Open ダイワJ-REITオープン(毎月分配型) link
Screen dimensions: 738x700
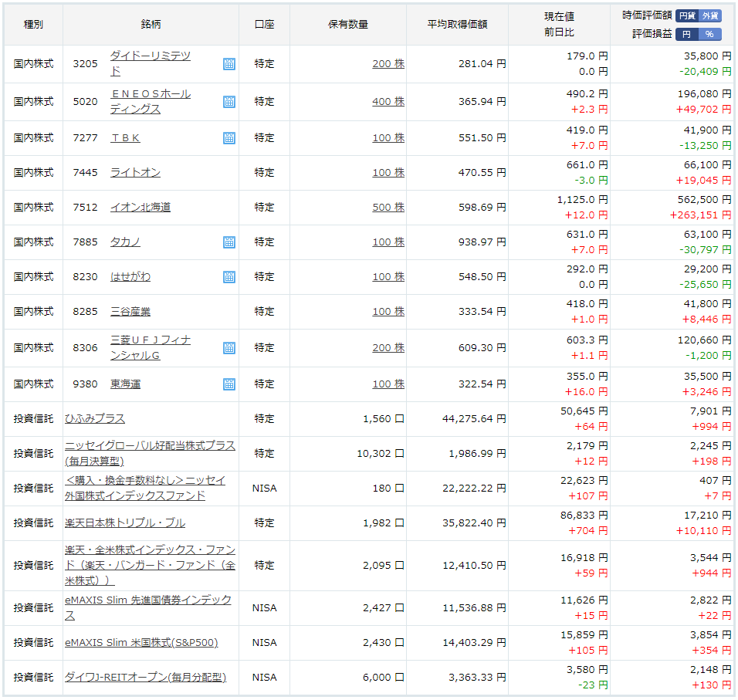[x=145, y=678]
